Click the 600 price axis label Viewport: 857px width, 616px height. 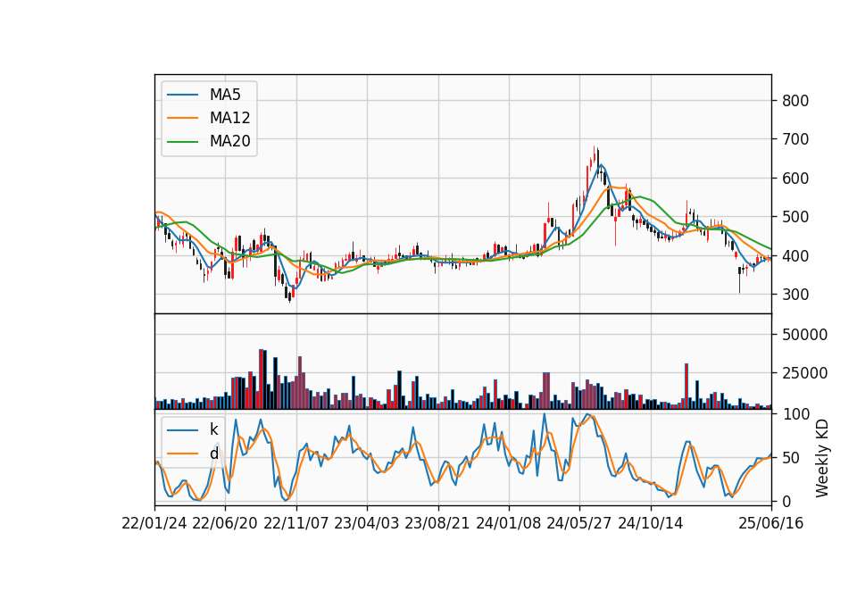pyautogui.click(x=795, y=179)
